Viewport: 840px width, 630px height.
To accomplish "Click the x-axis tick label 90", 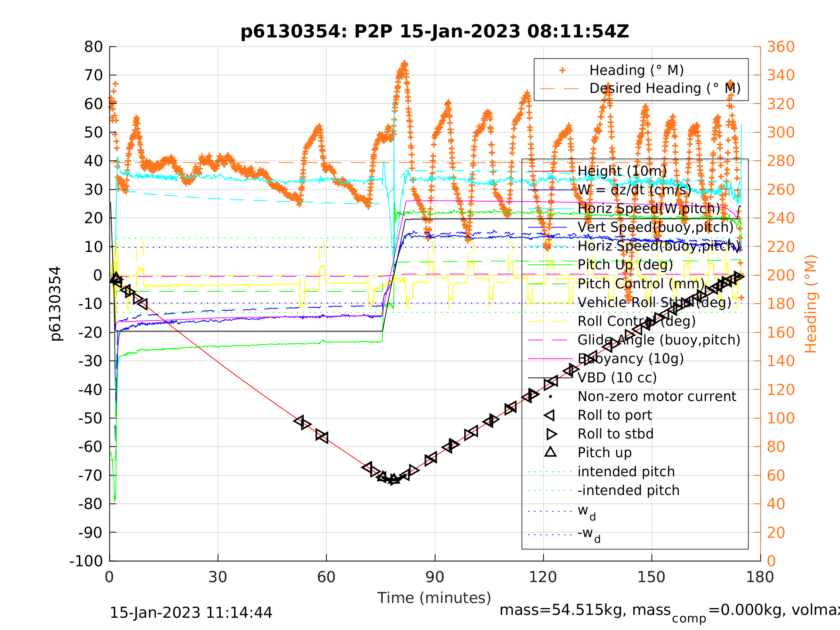I will click(x=435, y=577).
